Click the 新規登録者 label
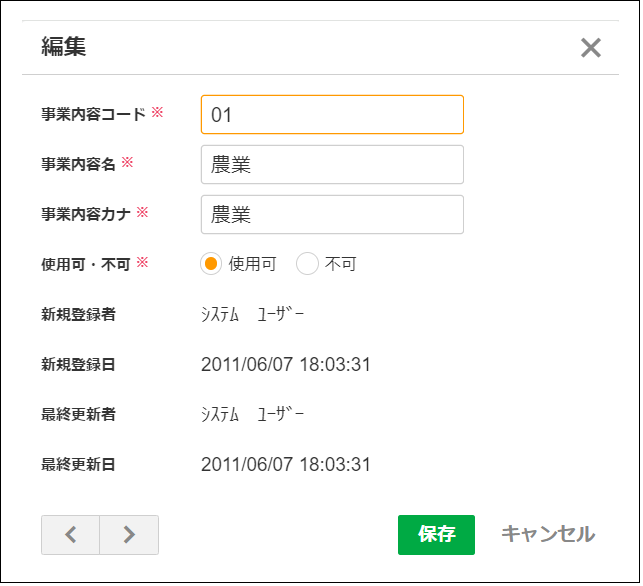The height and width of the screenshot is (586, 643). tap(78, 314)
